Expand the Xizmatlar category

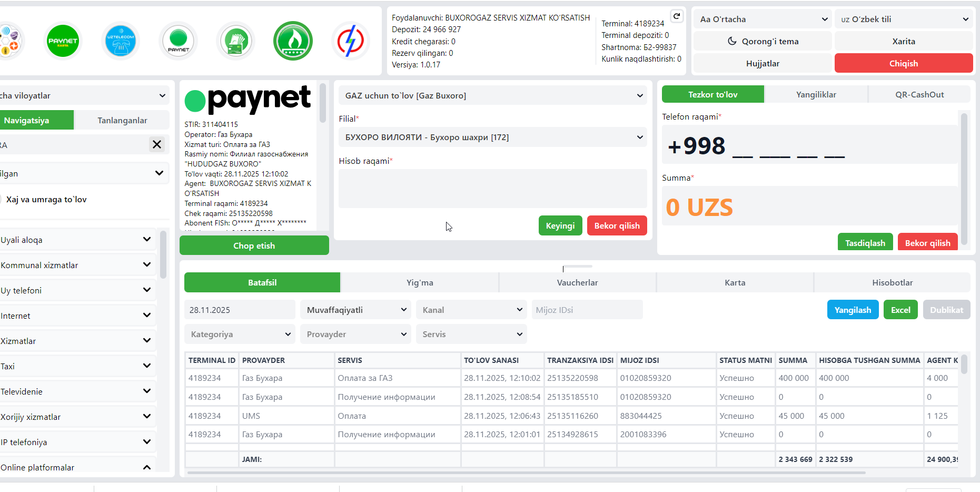click(77, 341)
